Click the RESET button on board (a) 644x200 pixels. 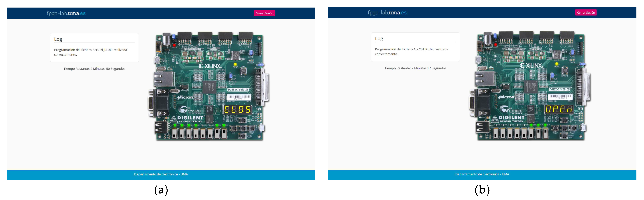click(x=243, y=71)
